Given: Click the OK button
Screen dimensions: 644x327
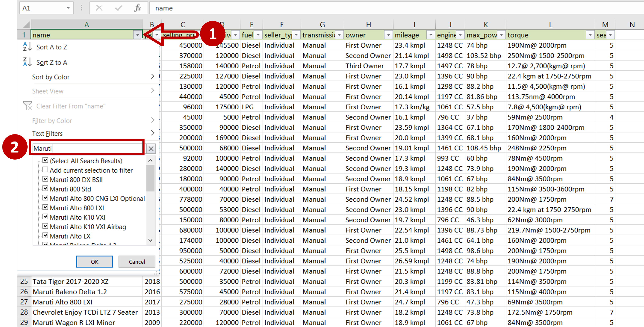Looking at the screenshot, I should click(95, 262).
